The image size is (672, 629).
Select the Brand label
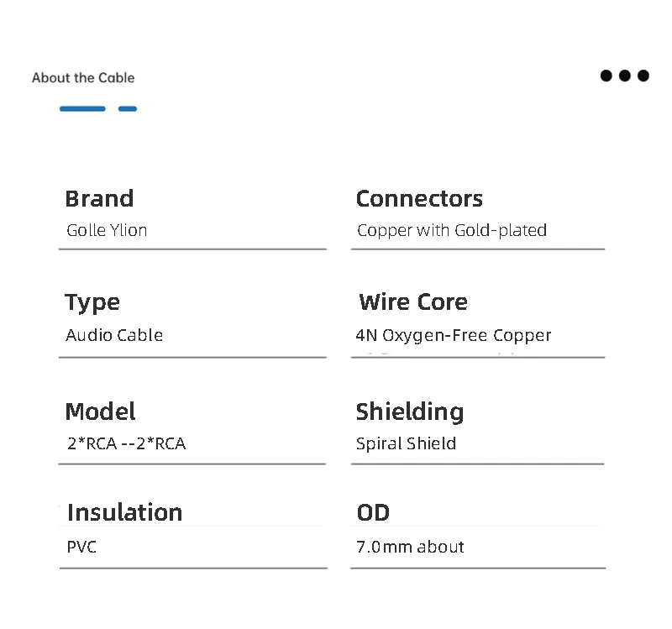pos(99,199)
